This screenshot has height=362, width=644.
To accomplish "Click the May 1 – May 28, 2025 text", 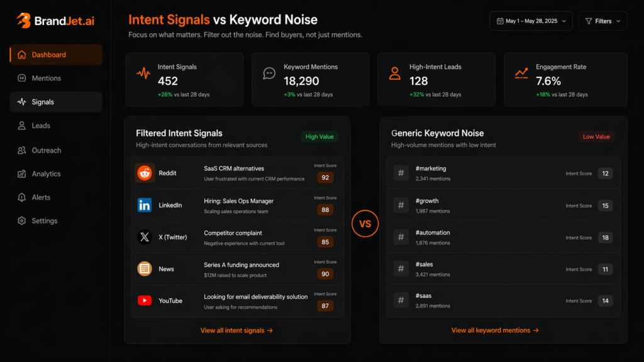I will pyautogui.click(x=531, y=21).
